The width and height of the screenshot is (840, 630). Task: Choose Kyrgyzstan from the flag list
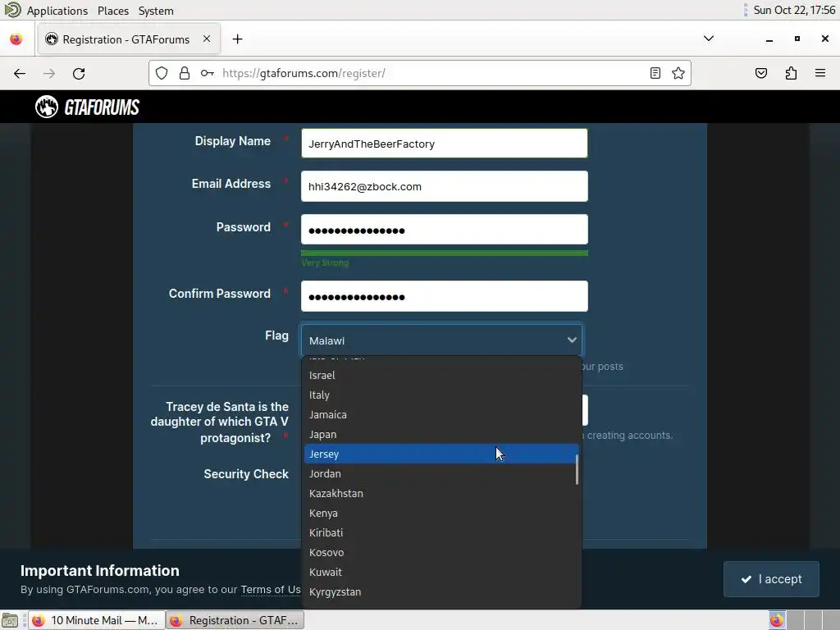441,592
